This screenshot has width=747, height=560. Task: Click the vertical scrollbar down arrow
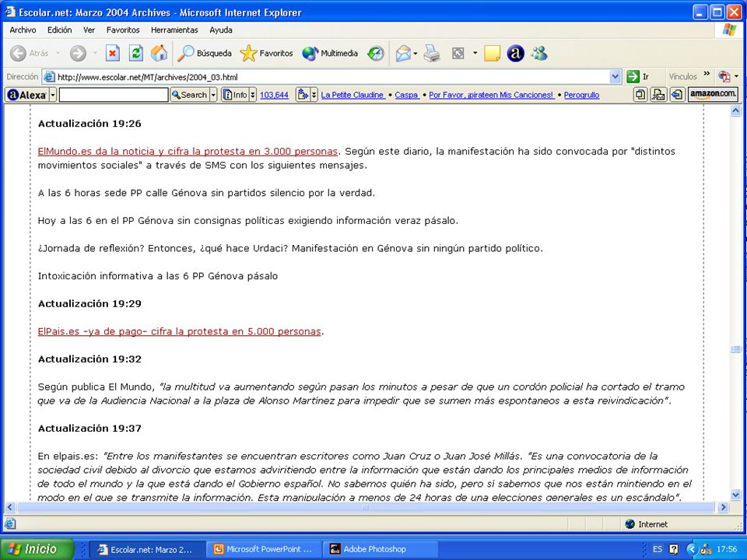point(735,495)
